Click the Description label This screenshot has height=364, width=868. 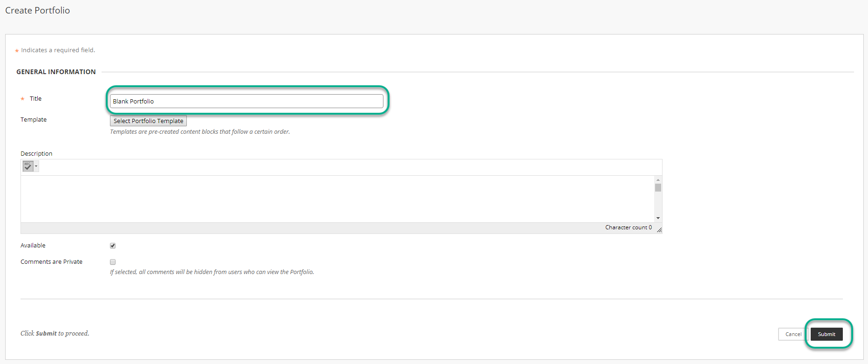[36, 153]
